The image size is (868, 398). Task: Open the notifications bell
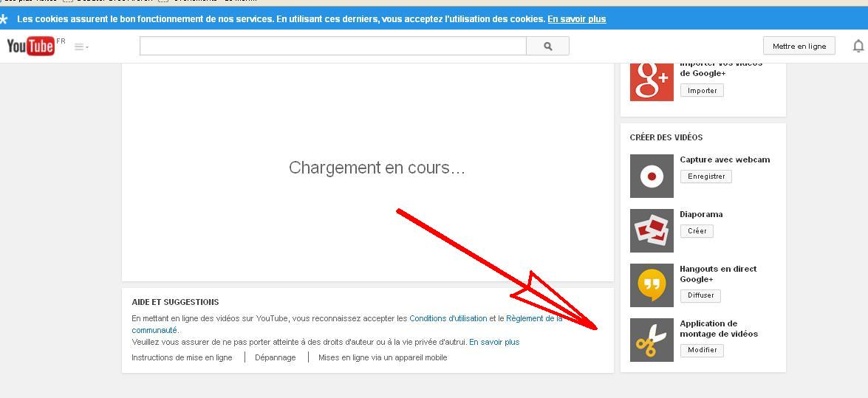tap(858, 46)
